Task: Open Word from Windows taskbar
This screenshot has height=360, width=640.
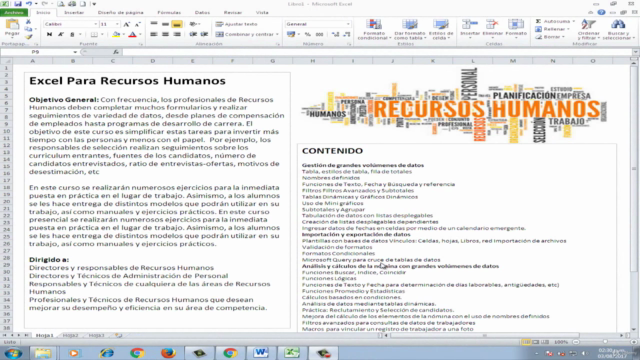Action: (x=261, y=353)
